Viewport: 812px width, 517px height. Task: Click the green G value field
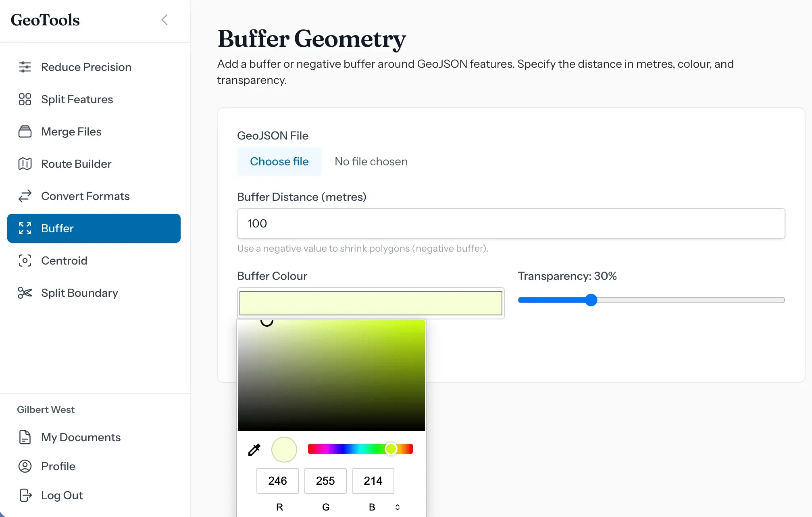325,481
